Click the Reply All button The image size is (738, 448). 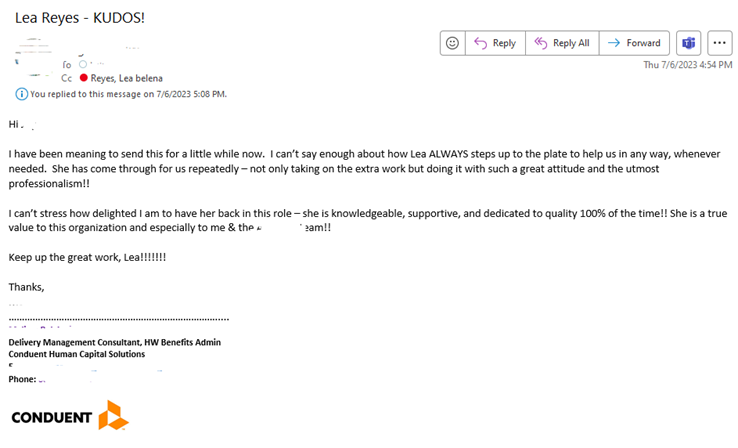[x=561, y=43]
